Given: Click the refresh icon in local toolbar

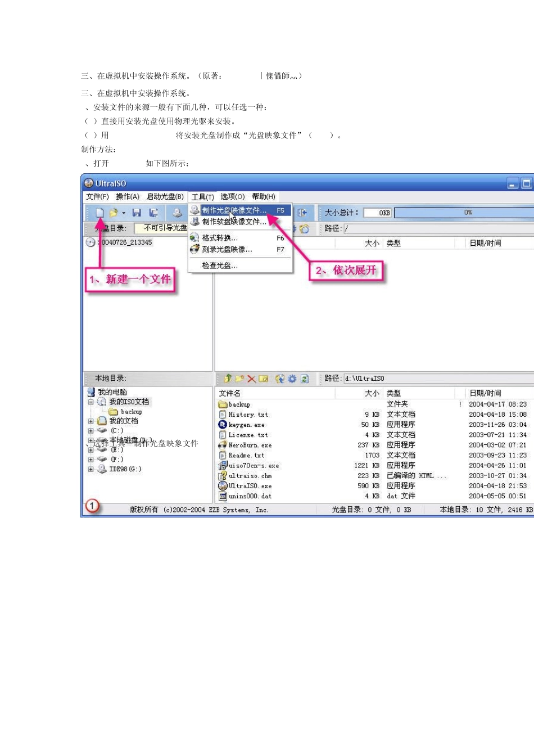Looking at the screenshot, I should (305, 379).
